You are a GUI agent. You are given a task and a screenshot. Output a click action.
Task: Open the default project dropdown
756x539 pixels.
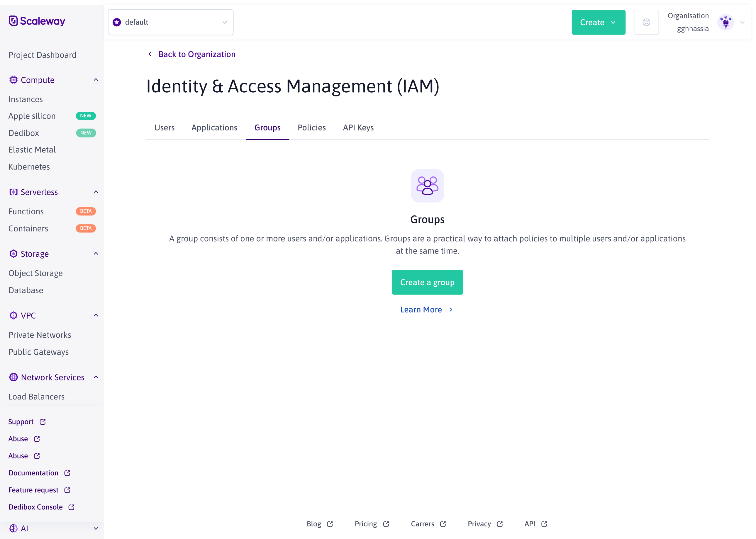point(171,22)
